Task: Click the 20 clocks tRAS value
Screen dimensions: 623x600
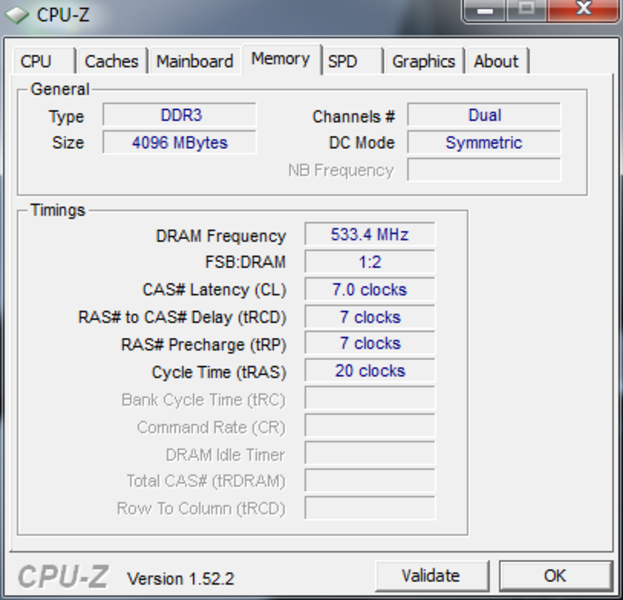Action: point(370,371)
